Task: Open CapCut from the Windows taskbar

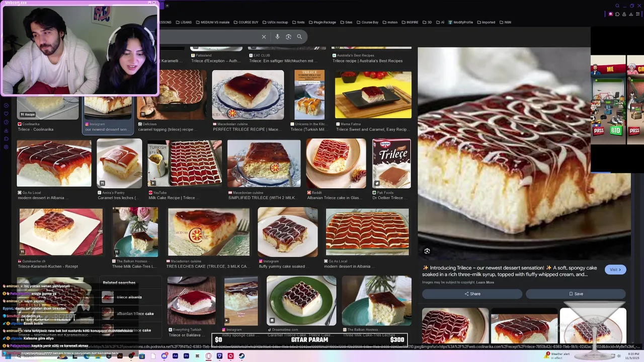Action: 197,356
